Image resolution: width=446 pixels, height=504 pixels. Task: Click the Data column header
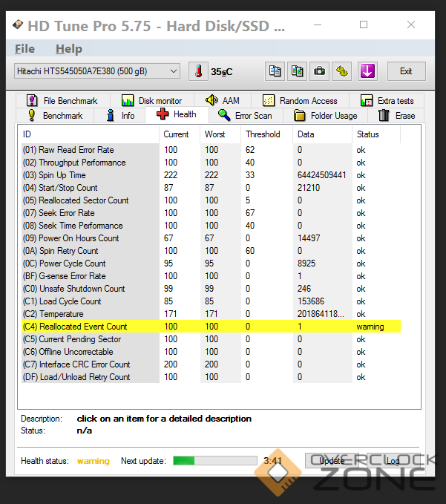(322, 134)
